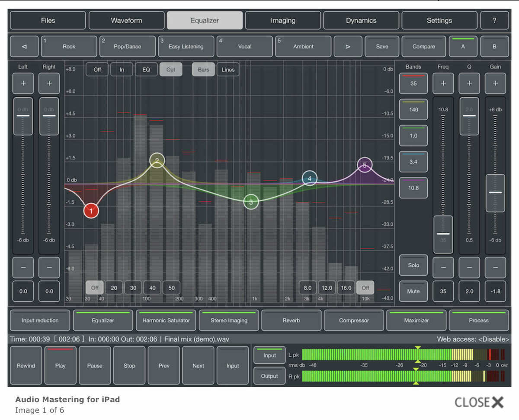The width and height of the screenshot is (519, 420).
Task: Select EQ band node 1
Action: [91, 211]
